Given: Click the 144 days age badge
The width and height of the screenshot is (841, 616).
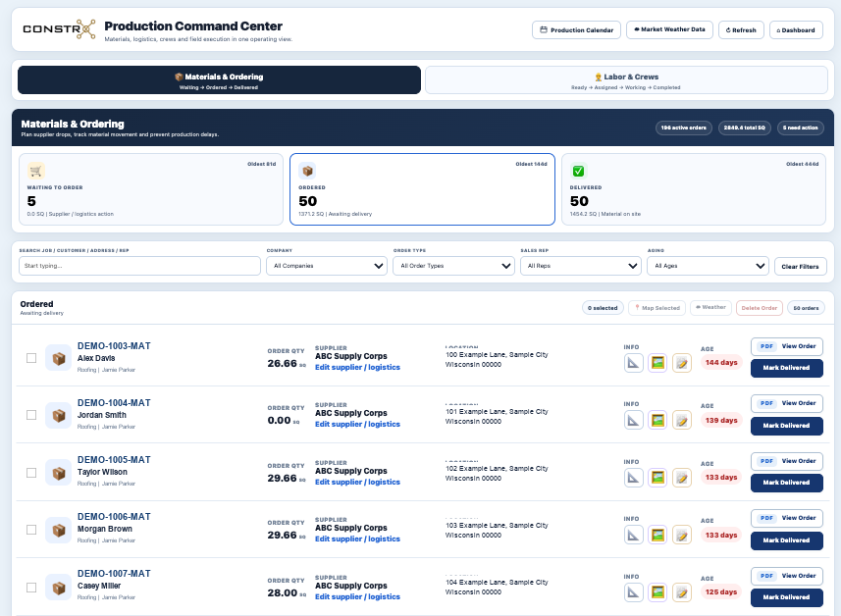Looking at the screenshot, I should coord(721,363).
